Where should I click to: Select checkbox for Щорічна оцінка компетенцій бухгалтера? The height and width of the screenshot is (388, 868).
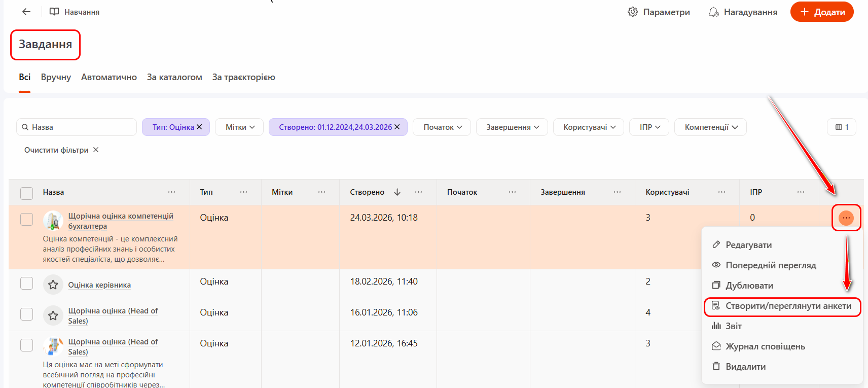coord(26,219)
